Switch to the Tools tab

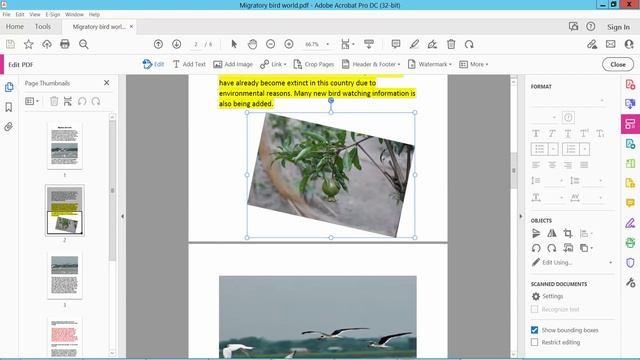pos(42,27)
